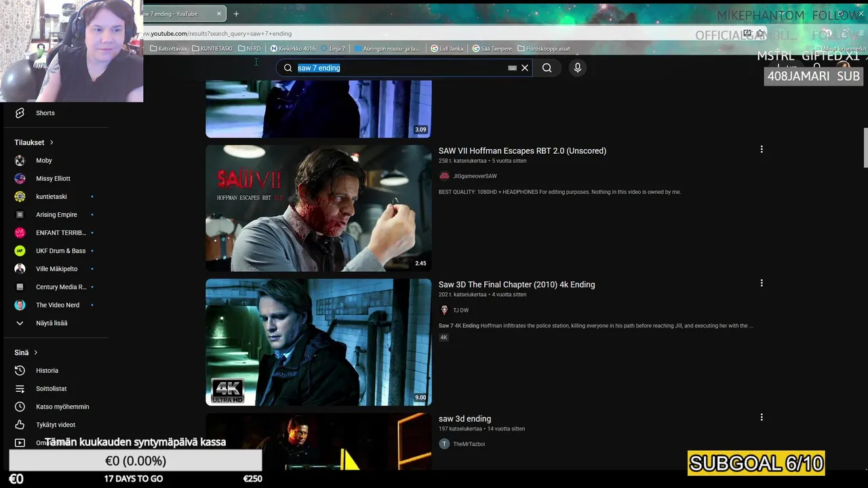Open options menu for Saw 3D Final Chapter
Screen dimensions: 868x488
point(762,283)
